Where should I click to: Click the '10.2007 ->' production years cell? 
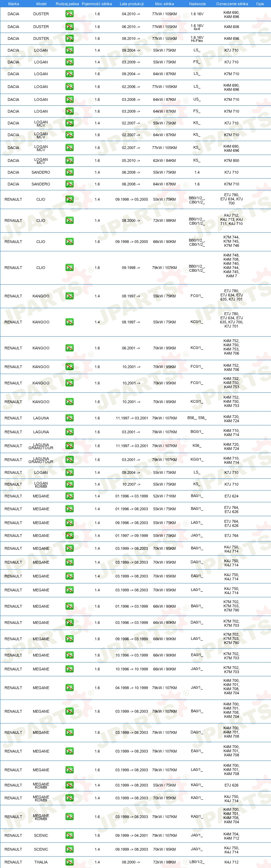point(131,484)
